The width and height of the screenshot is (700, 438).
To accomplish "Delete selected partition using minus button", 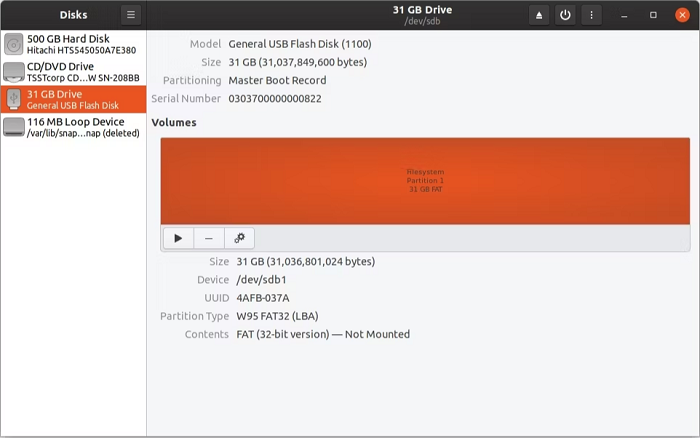I will (x=208, y=238).
